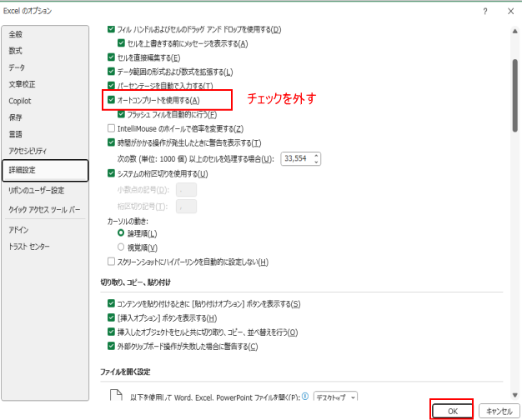Increase cell count with spinner up arrow
Screen dimensions: 522x420
coord(316,156)
